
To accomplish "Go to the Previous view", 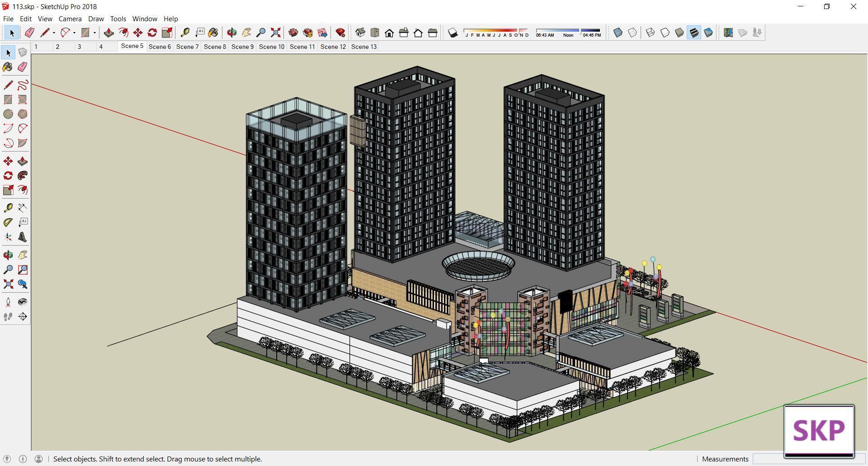I will (x=23, y=284).
